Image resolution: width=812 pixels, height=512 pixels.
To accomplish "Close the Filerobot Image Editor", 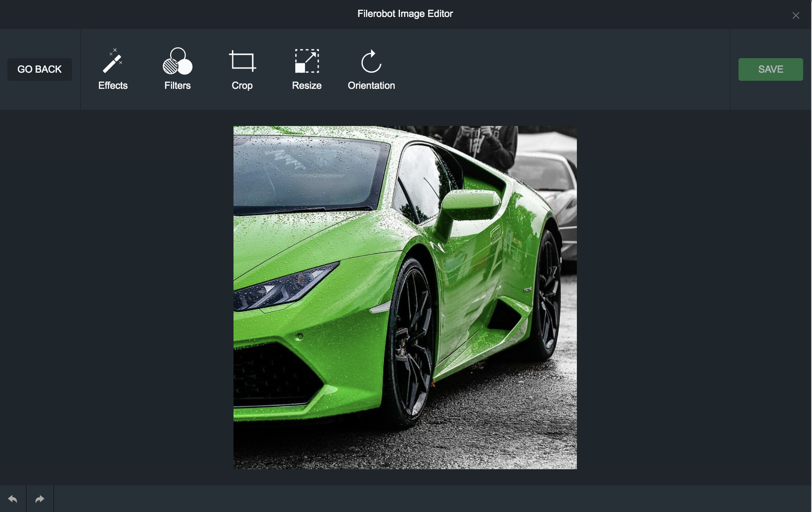I will click(795, 15).
